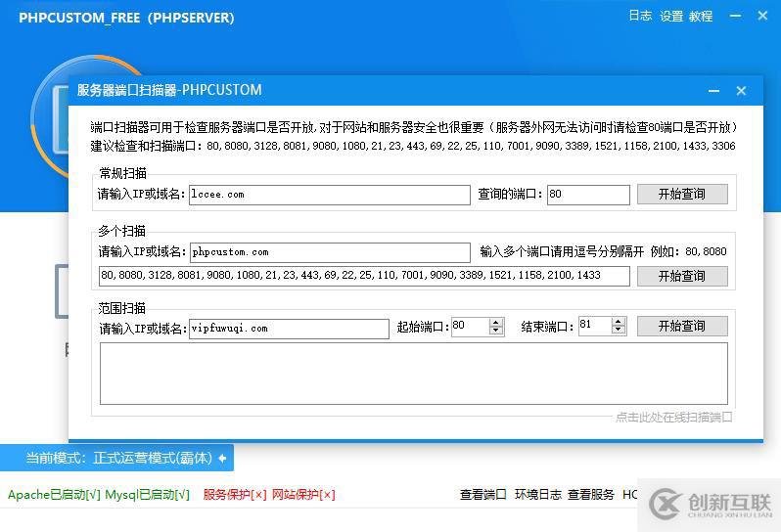Decrease the 结束端口 end port value
Screen dimensions: 781x532
pos(619,331)
